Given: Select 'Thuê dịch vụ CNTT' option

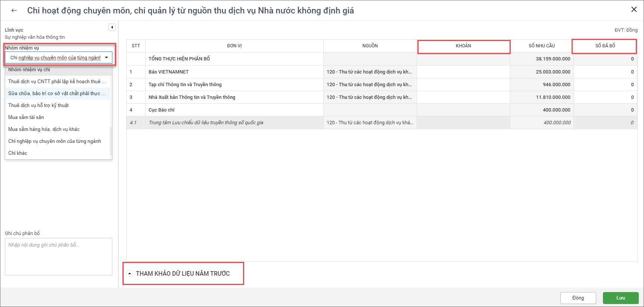Looking at the screenshot, I should pyautogui.click(x=57, y=82).
